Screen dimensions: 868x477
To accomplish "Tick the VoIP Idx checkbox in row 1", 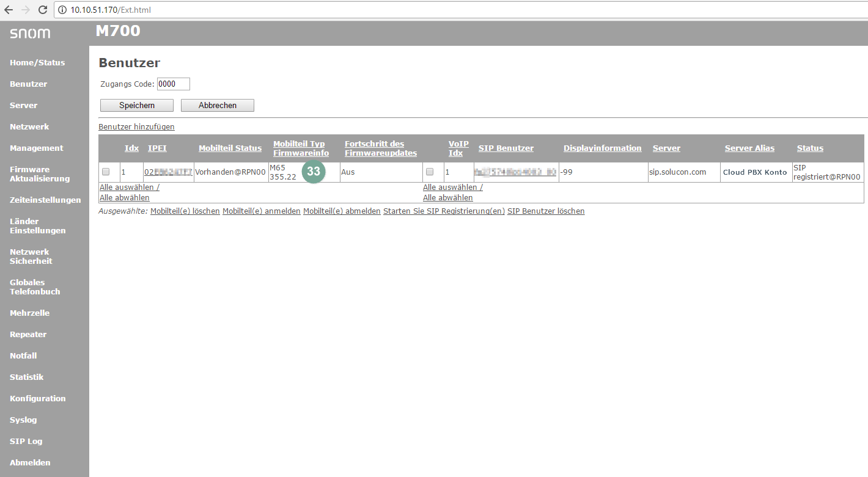I will tap(430, 172).
